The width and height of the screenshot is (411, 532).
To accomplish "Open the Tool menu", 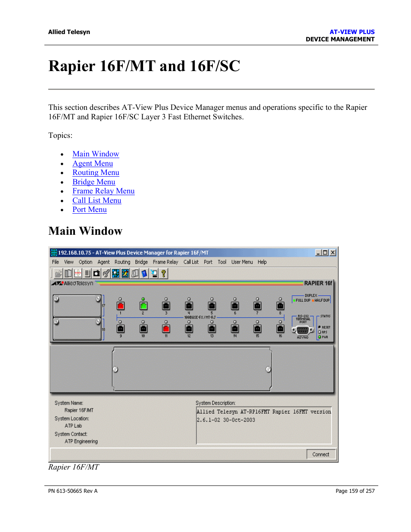I will pos(222,262).
